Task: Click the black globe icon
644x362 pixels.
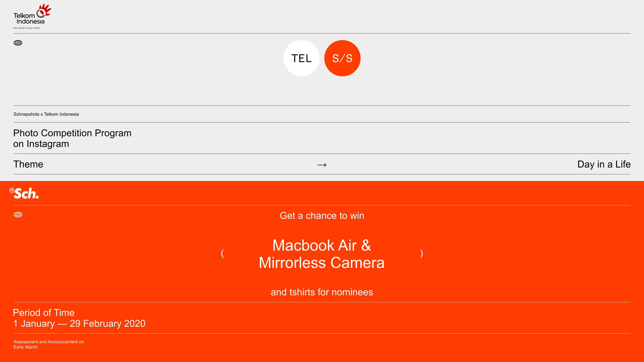Action: pos(18,43)
